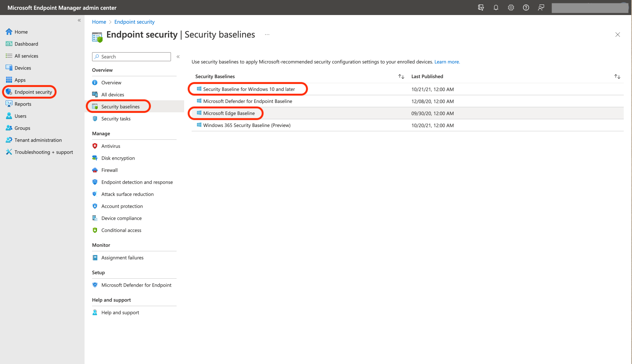Click the Firewall icon in Manage

pyautogui.click(x=95, y=170)
